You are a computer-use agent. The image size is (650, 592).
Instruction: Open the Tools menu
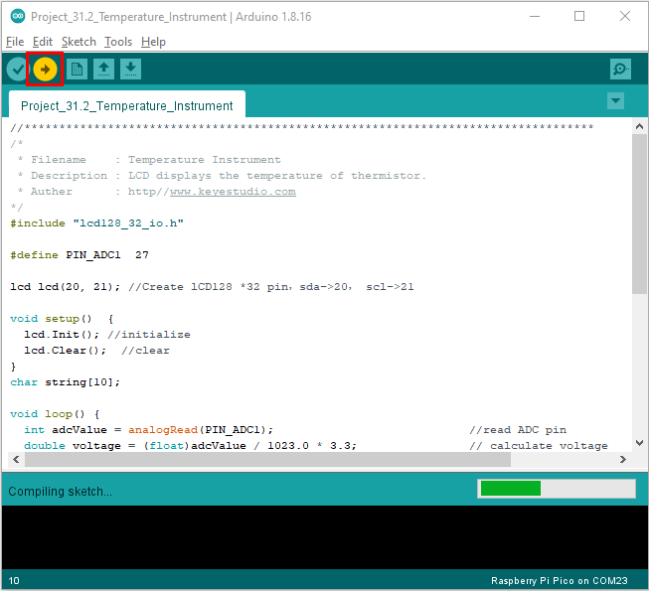(x=118, y=42)
